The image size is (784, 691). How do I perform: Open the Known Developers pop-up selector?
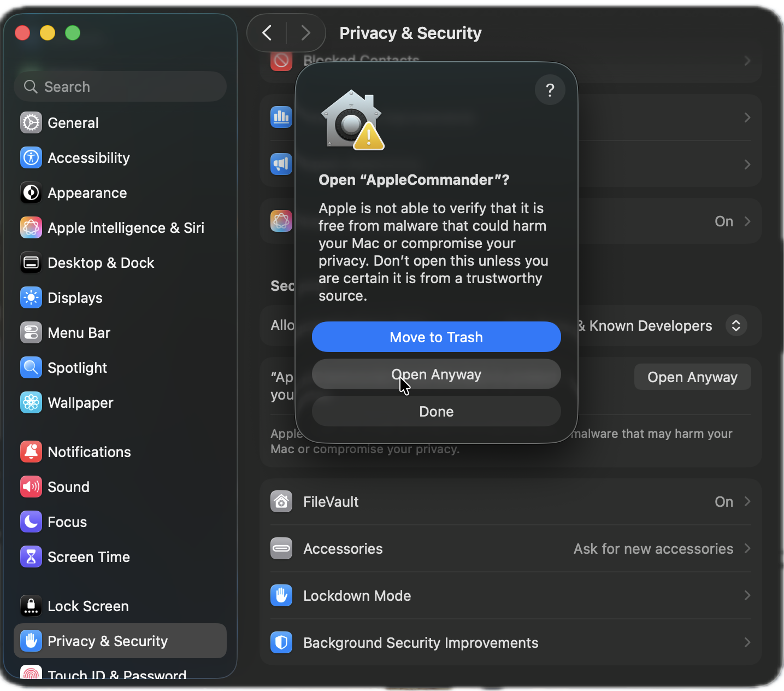(736, 326)
